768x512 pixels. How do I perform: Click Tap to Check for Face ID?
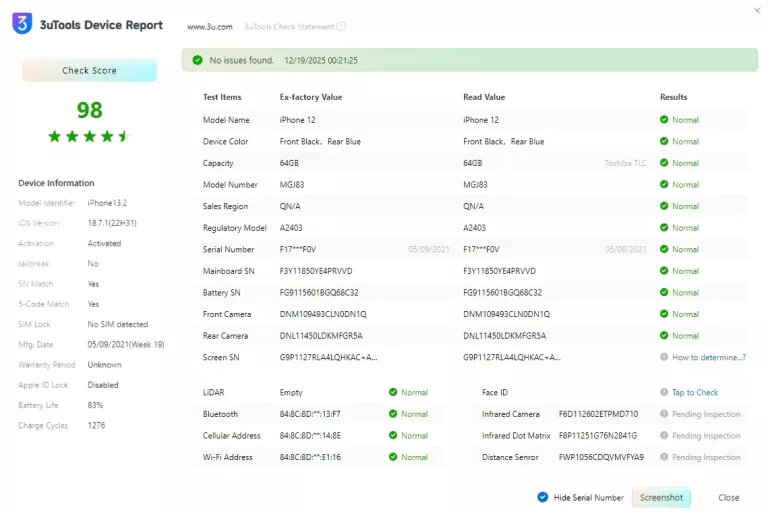[x=695, y=392]
